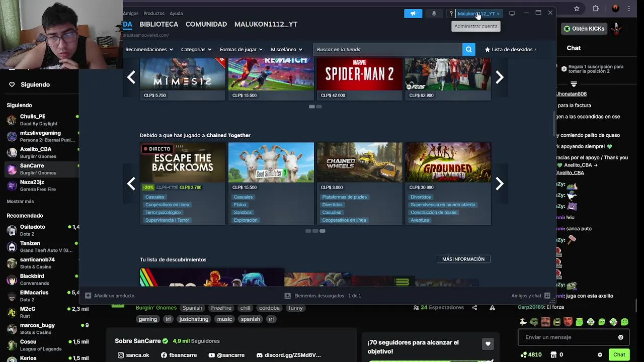Open the COMUNIDAD tab in Steam

(x=206, y=24)
